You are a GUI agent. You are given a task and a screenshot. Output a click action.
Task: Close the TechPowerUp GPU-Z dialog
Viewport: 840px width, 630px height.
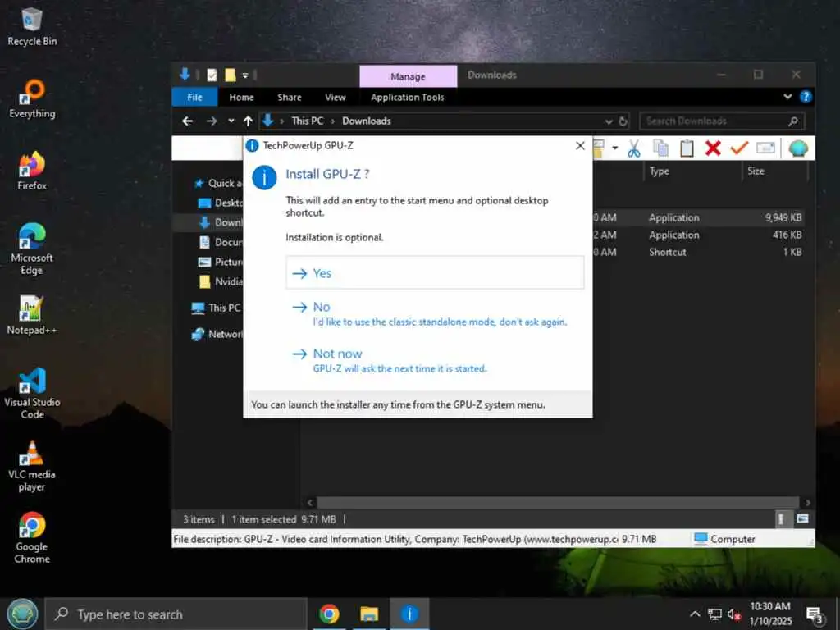coord(580,146)
